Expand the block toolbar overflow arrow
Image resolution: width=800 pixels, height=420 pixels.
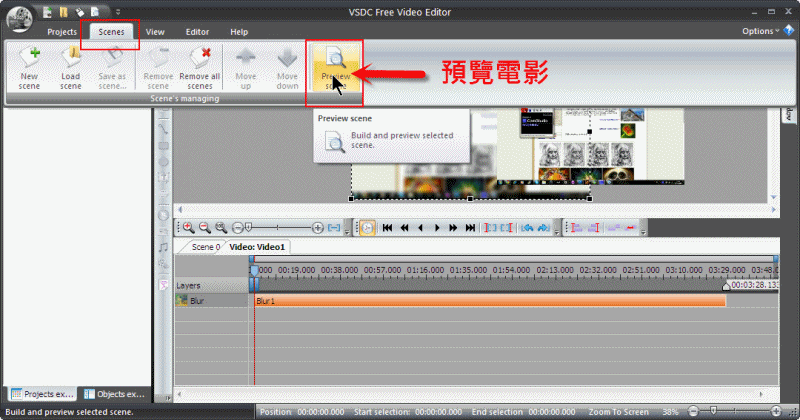(643, 231)
